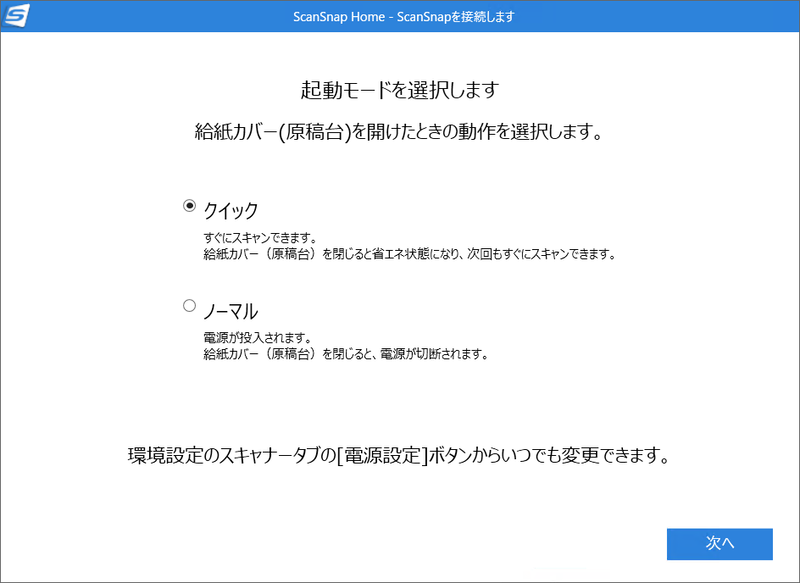Click the クイック mode label text
The height and width of the screenshot is (583, 800).
pyautogui.click(x=232, y=207)
